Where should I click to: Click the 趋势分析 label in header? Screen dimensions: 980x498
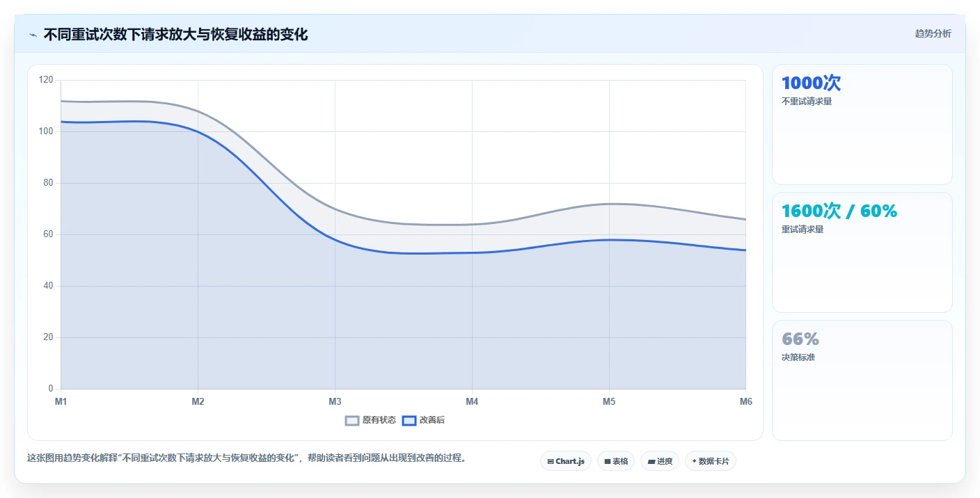pos(933,33)
